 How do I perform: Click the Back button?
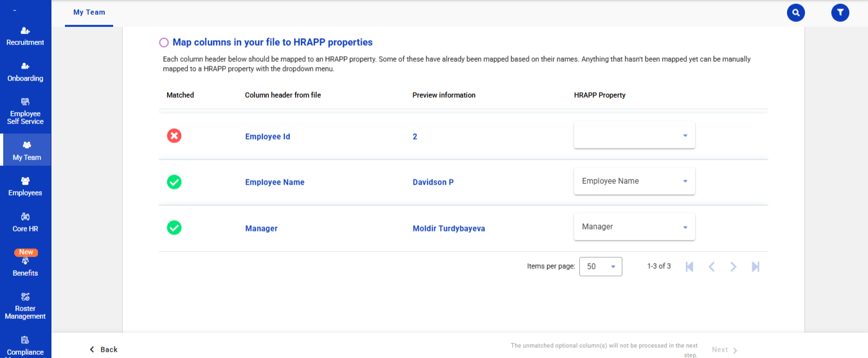pyautogui.click(x=104, y=350)
